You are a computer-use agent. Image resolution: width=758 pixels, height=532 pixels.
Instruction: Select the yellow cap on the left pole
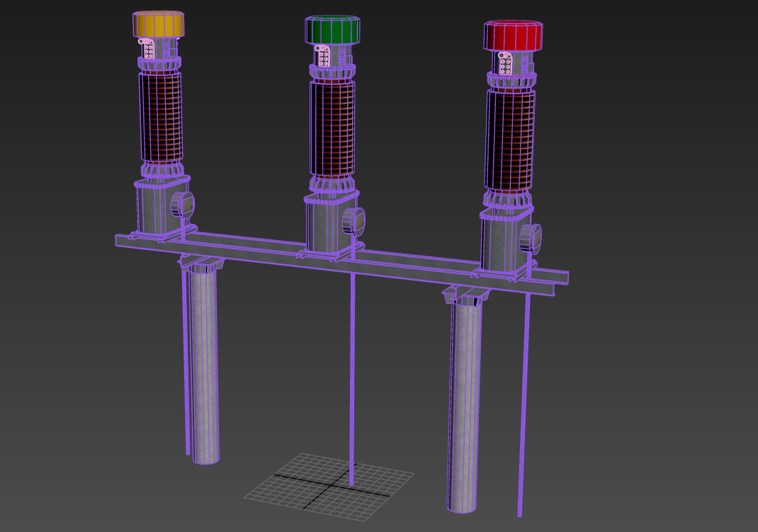pyautogui.click(x=159, y=25)
